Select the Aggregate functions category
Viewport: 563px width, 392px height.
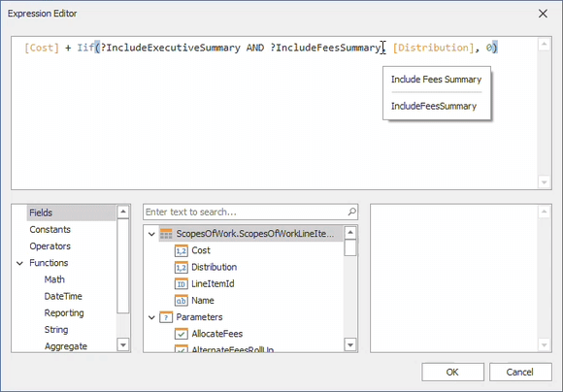pyautogui.click(x=66, y=346)
